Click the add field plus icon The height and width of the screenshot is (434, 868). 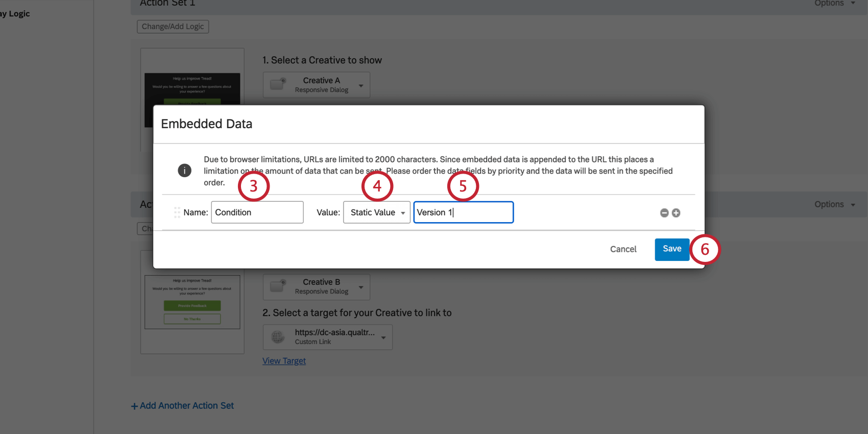click(x=676, y=213)
